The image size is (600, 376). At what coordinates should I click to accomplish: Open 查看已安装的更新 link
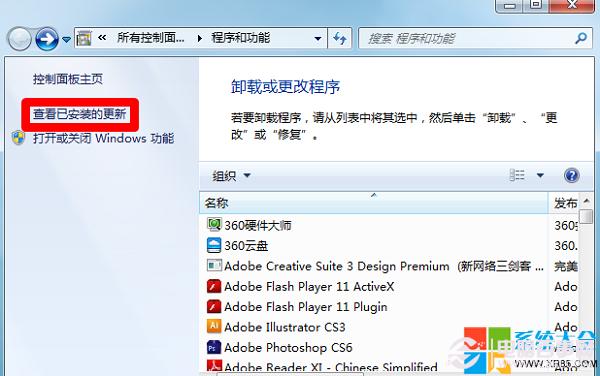pyautogui.click(x=80, y=114)
